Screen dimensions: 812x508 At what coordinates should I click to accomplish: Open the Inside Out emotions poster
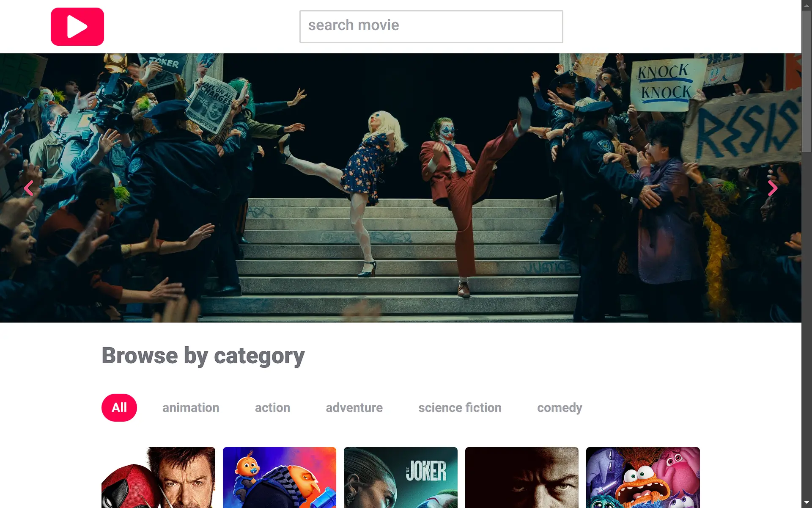click(x=643, y=478)
